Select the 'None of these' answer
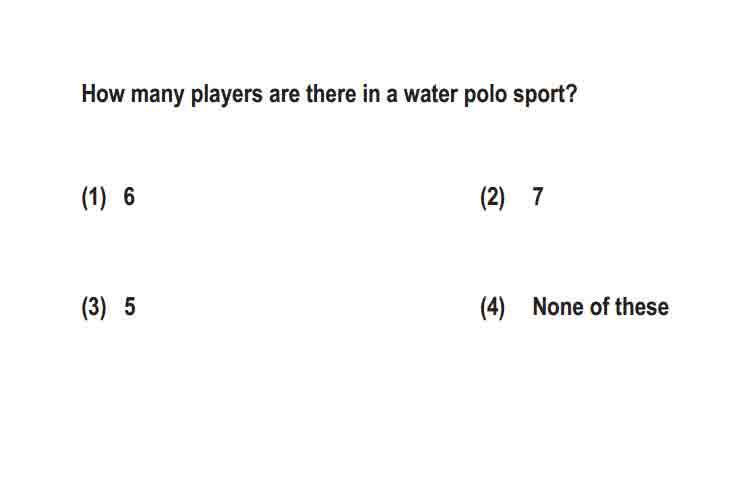 [600, 306]
